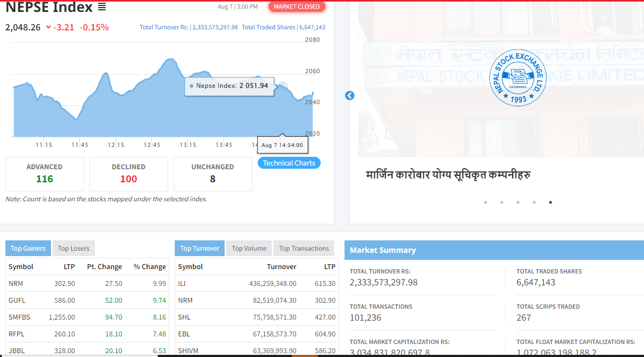Open the RFPL symbol link
The height and width of the screenshot is (357, 644).
pyautogui.click(x=16, y=334)
